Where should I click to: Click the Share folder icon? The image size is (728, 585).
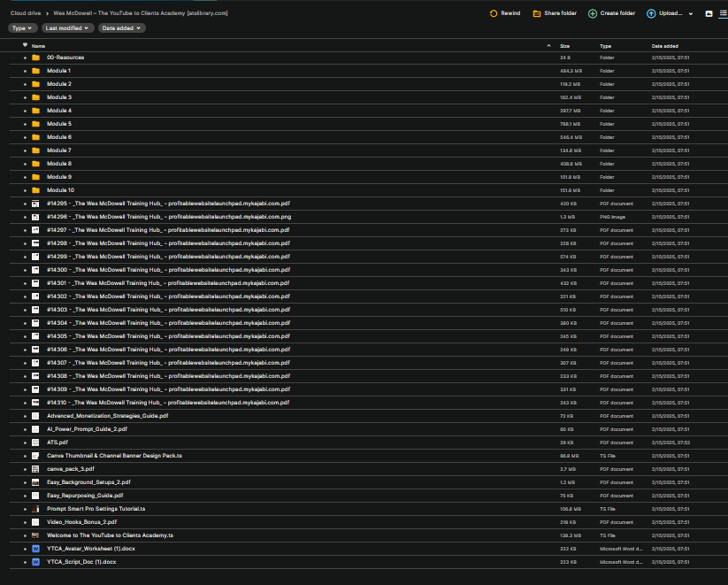tap(537, 13)
